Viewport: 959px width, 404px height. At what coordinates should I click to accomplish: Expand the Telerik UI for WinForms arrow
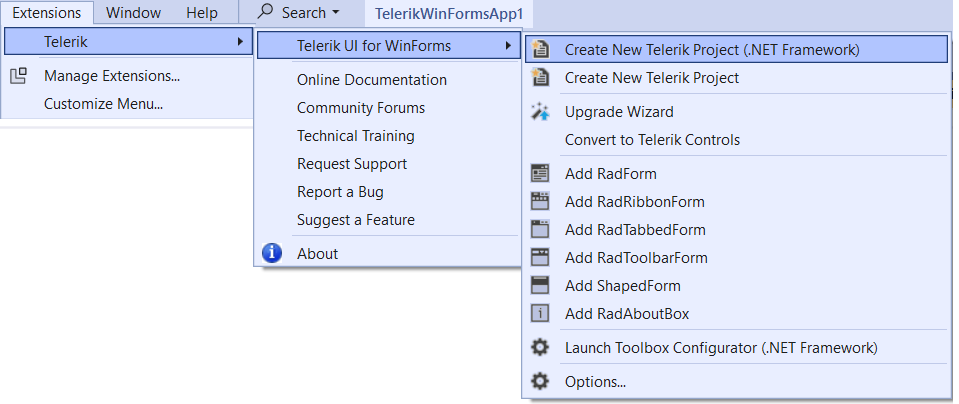[508, 45]
